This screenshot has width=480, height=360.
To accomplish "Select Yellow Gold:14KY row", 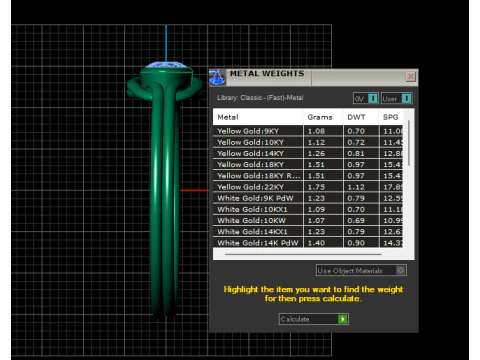I will click(308, 153).
